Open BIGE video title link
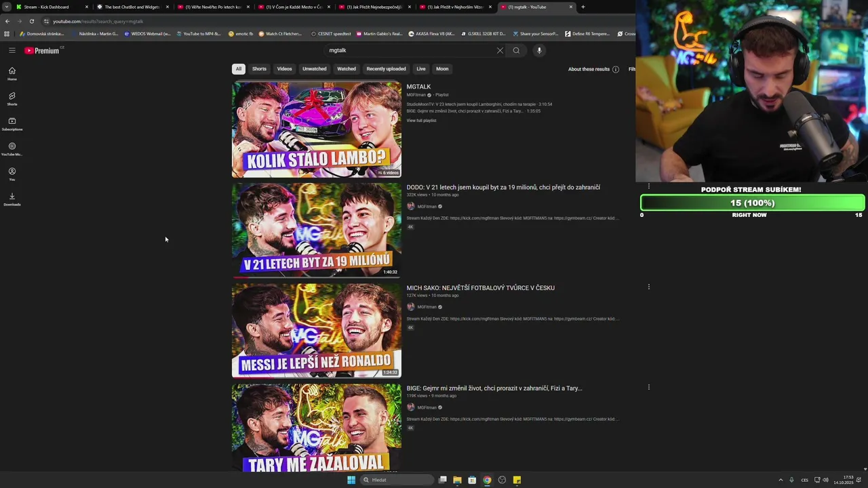The width and height of the screenshot is (868, 488). 494,388
